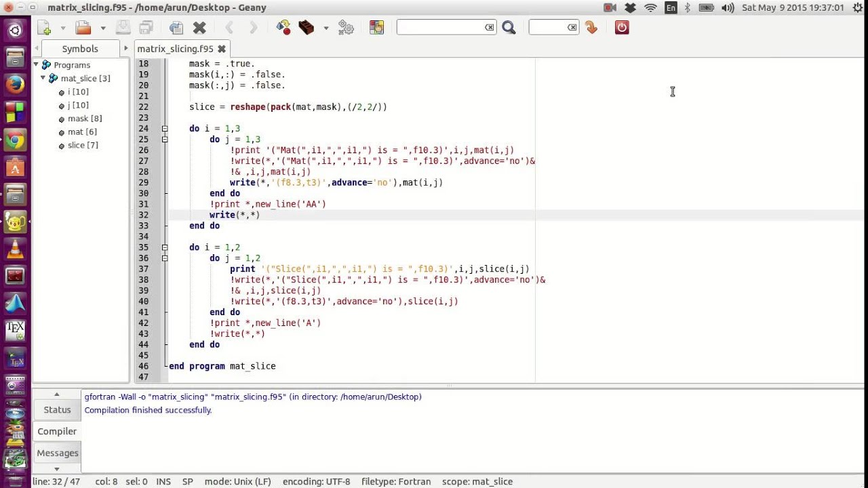This screenshot has width=868, height=488.
Task: Click the 'end program mat_slice' code line
Action: [x=222, y=366]
